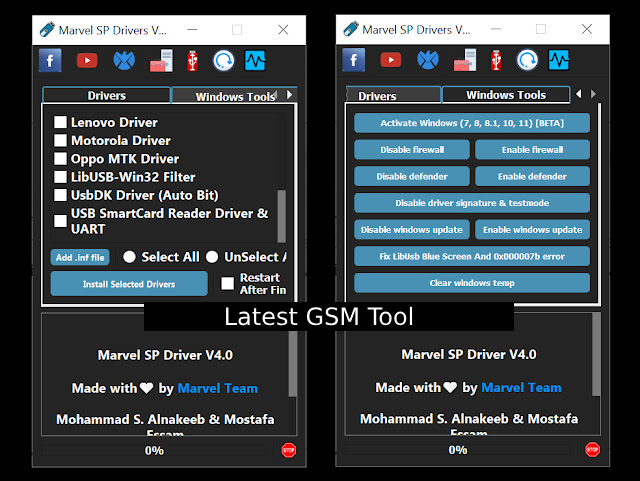
Task: Click tab scroll right arrow in right window
Action: coord(593,94)
